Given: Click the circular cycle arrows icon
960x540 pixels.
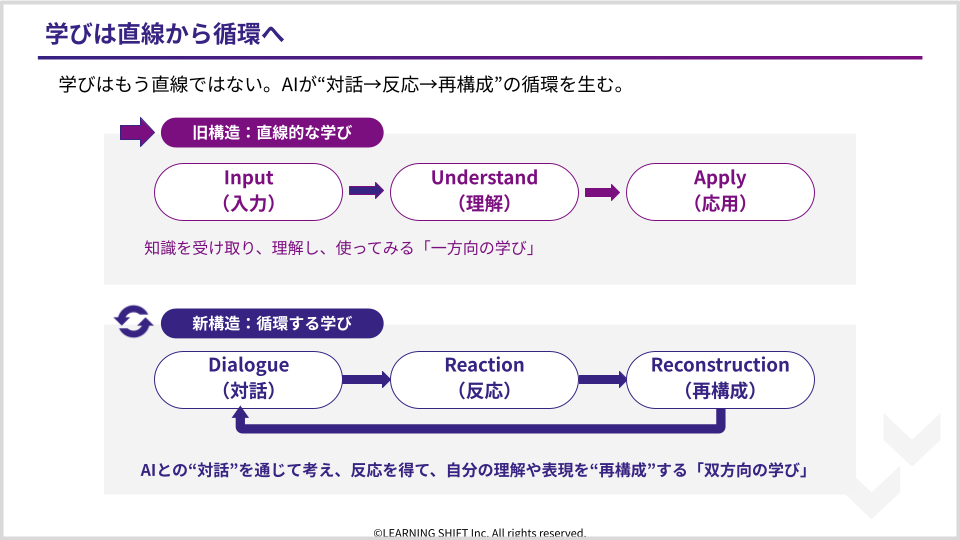Looking at the screenshot, I should [132, 322].
